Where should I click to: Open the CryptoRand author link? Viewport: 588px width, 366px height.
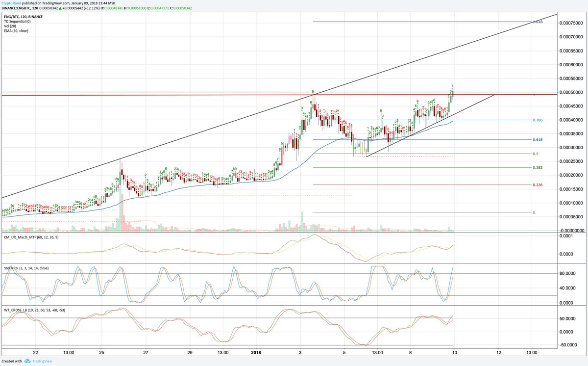click(x=12, y=2)
